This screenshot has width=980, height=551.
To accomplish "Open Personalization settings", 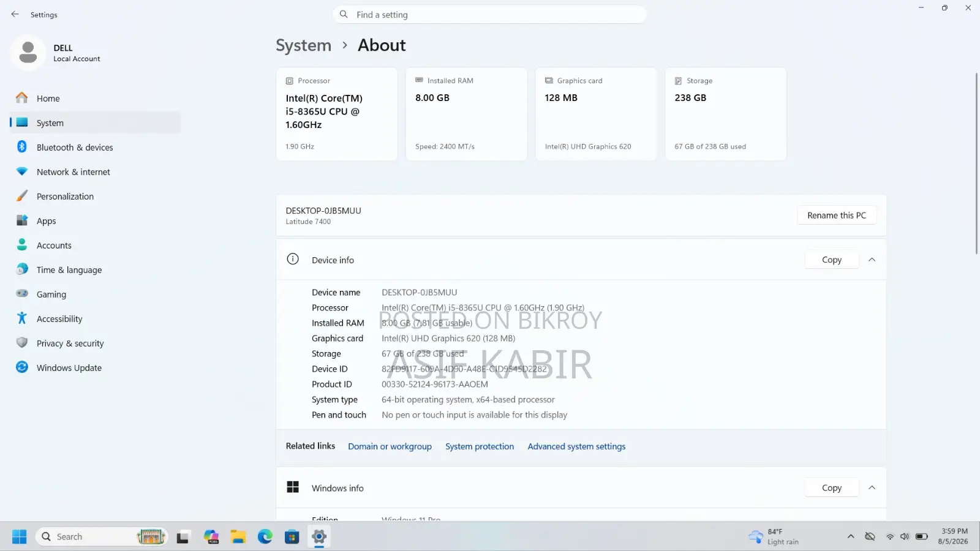I will [x=95, y=197].
